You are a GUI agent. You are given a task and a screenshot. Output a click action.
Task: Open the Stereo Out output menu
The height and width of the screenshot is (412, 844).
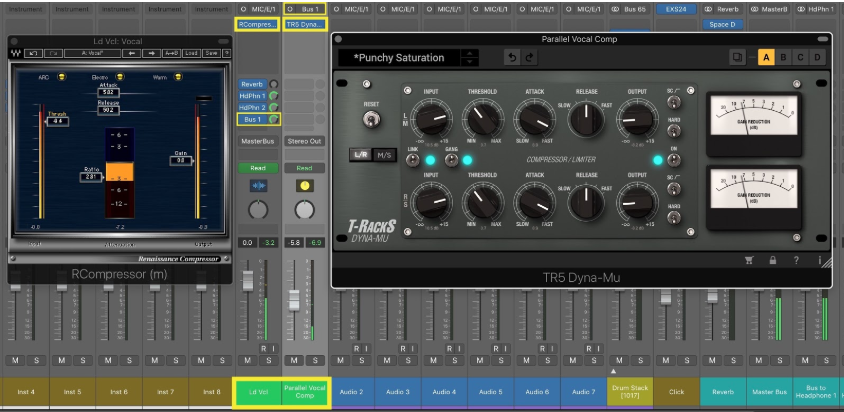coord(304,141)
